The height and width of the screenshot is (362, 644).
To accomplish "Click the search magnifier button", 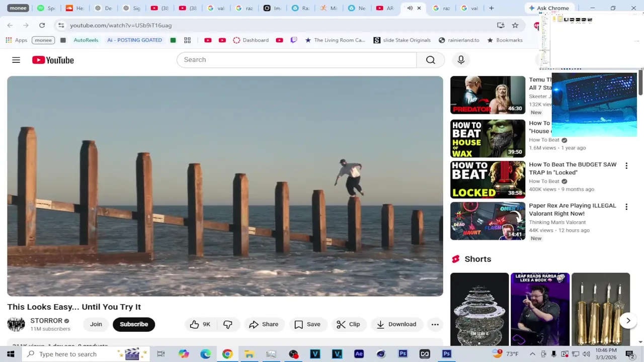I will click(430, 60).
